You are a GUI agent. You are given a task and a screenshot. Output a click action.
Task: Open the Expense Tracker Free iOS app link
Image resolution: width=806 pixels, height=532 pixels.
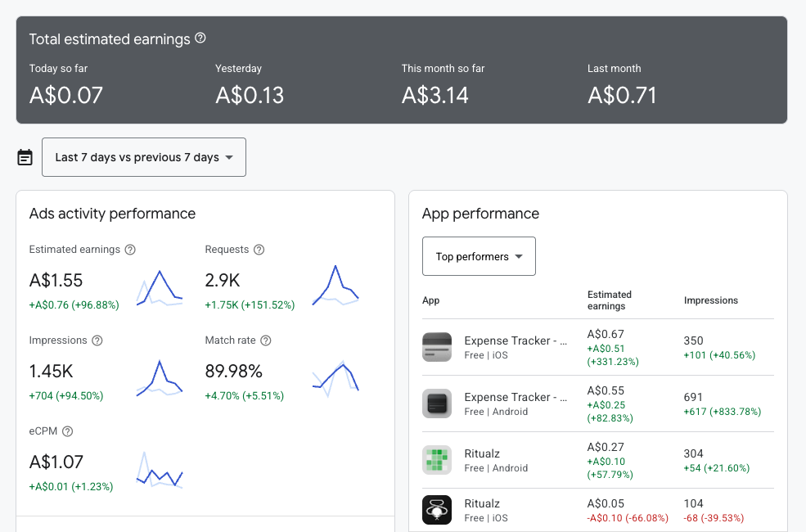516,340
